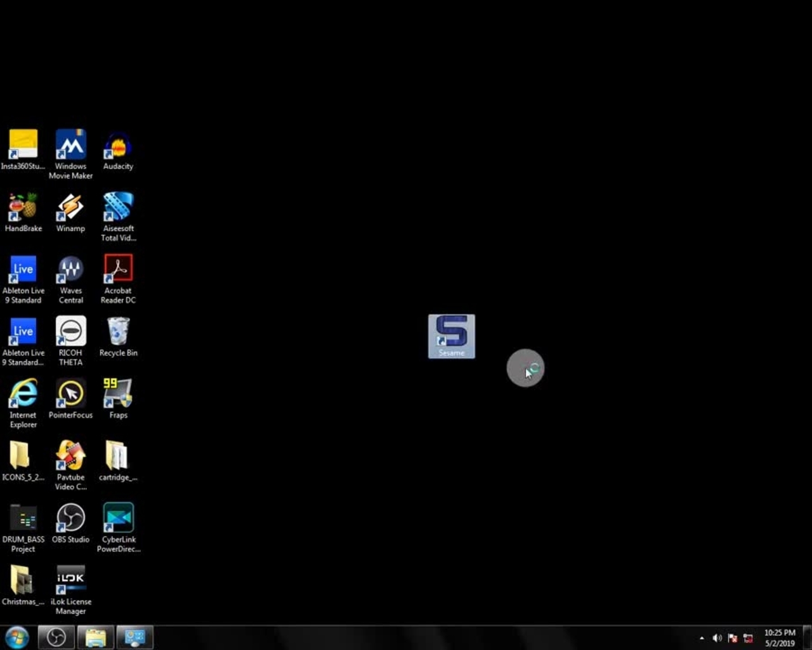Click the Audacity desktop icon

[x=118, y=150]
